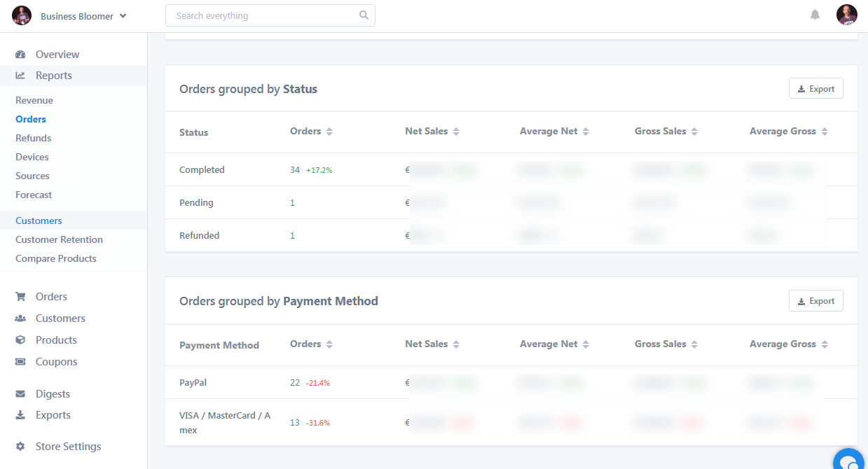Click the search magnifier icon
The image size is (868, 469).
(364, 15)
